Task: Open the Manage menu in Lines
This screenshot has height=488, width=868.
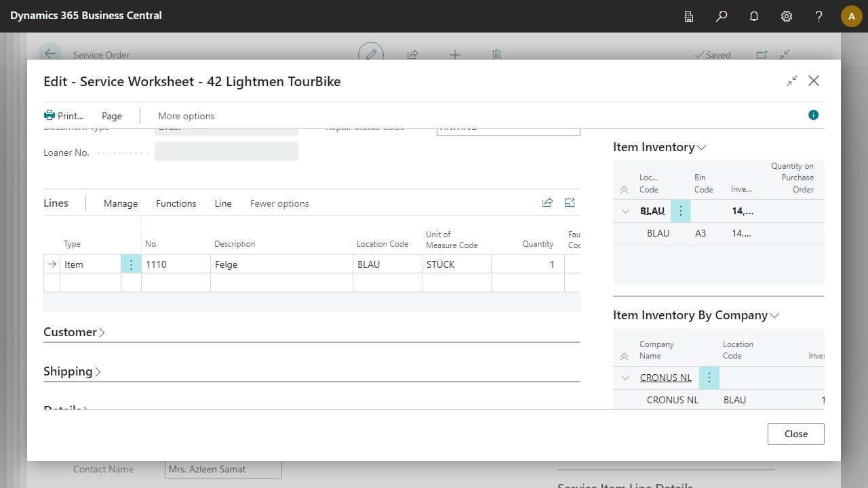Action: click(x=121, y=203)
